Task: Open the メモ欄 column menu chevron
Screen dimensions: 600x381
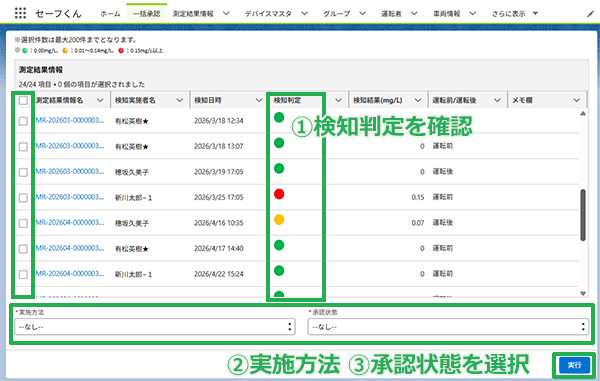Action: coord(577,100)
